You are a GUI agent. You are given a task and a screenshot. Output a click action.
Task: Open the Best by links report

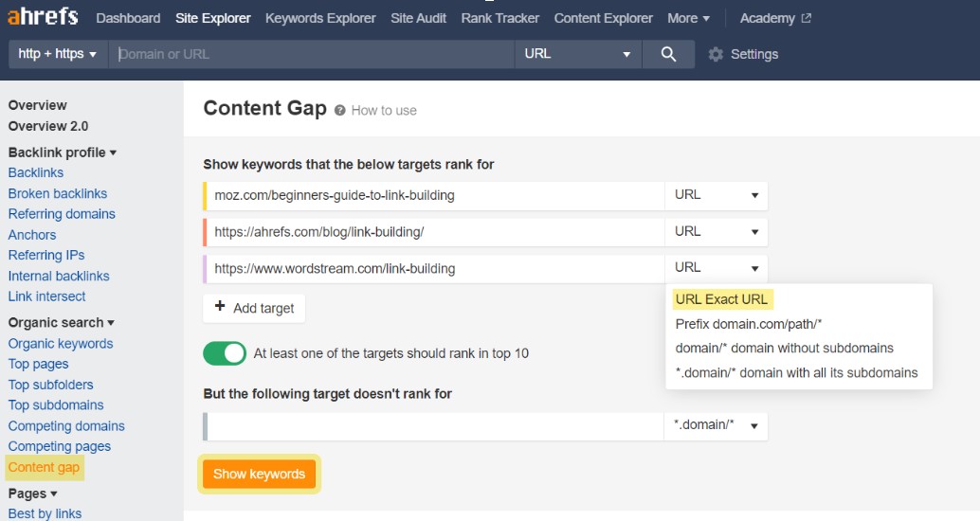pyautogui.click(x=45, y=512)
